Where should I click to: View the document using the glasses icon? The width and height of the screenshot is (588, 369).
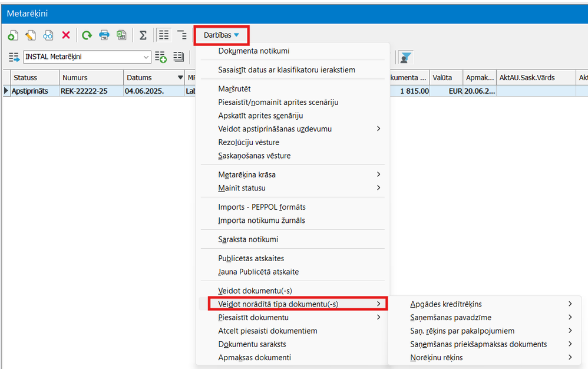[x=48, y=35]
